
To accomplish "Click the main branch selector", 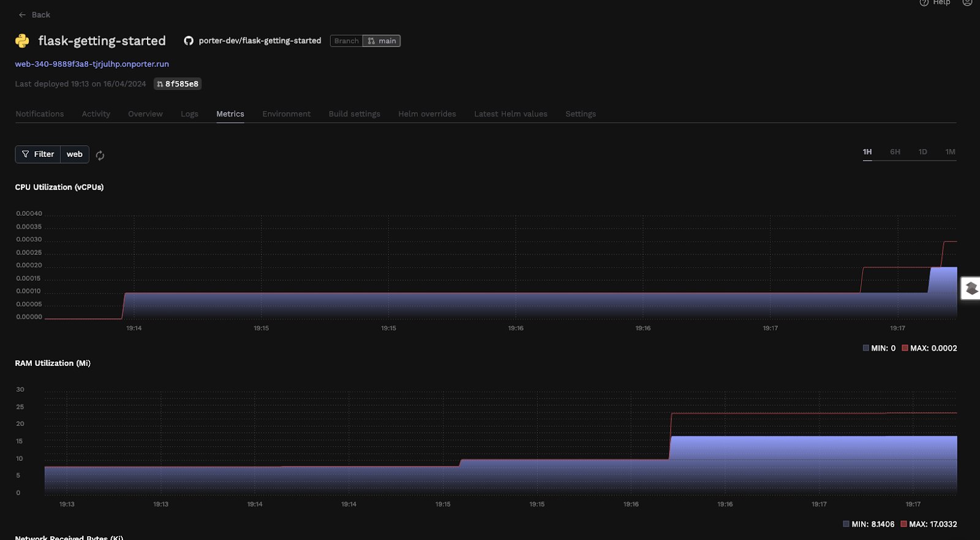I will [382, 41].
